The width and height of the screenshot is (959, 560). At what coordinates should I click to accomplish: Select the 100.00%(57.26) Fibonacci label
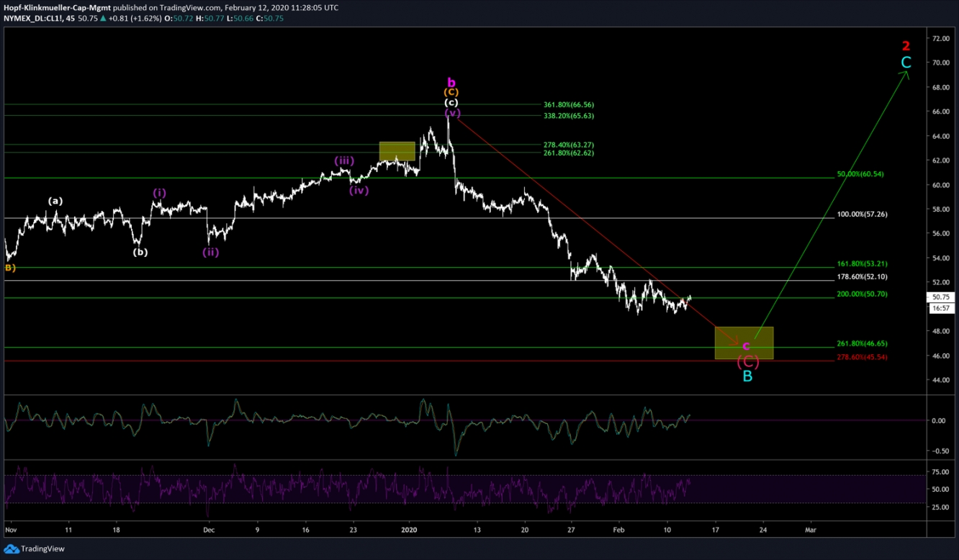tap(862, 214)
